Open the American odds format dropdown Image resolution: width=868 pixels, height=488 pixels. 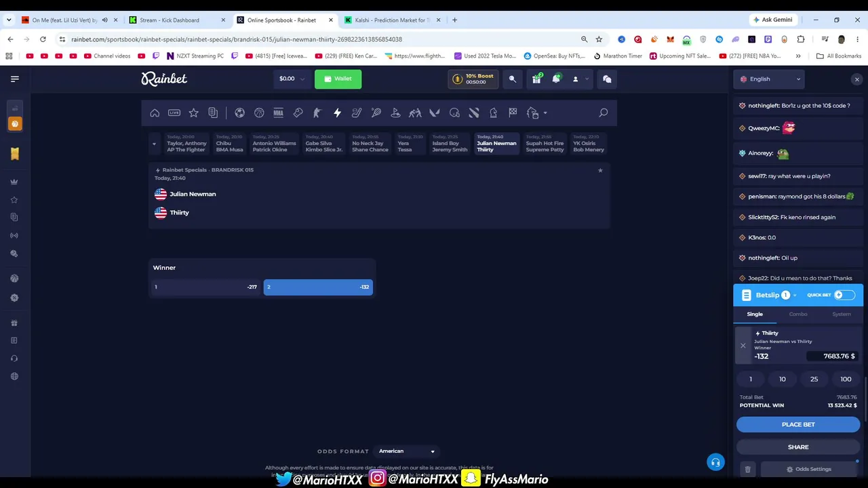(407, 451)
